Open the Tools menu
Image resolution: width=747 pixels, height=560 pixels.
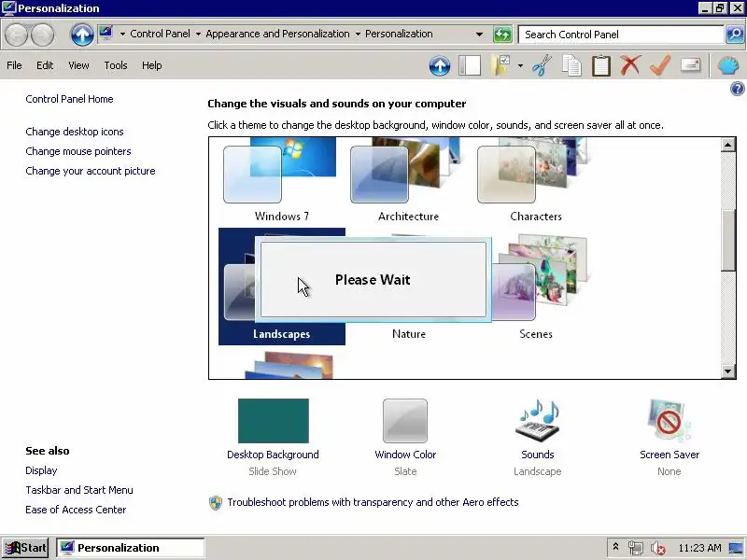tap(116, 65)
